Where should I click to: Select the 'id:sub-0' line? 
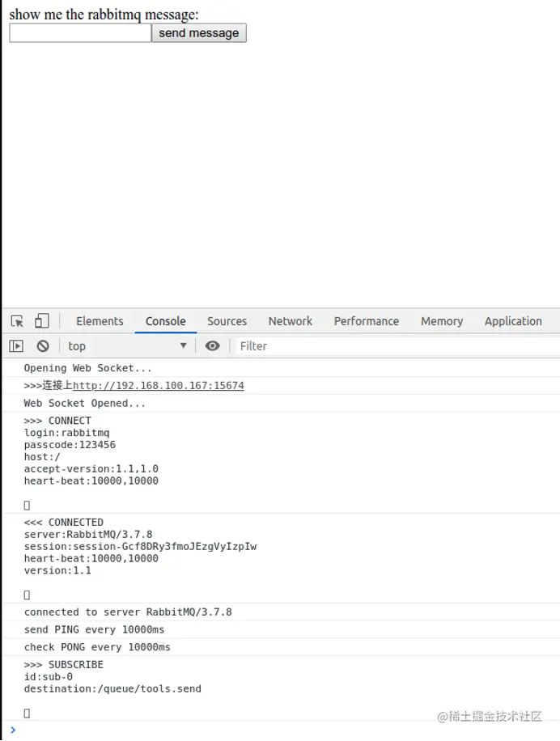point(49,677)
